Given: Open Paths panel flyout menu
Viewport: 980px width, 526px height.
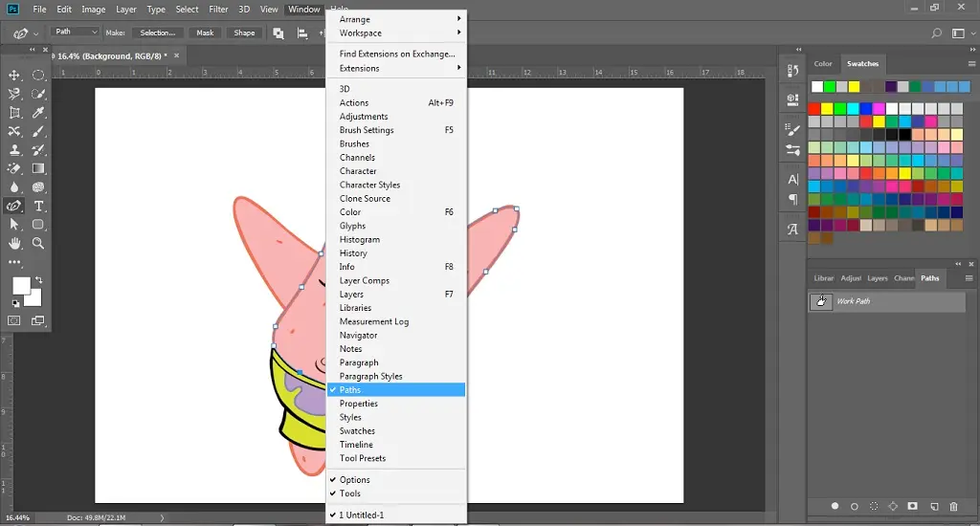Looking at the screenshot, I should (x=969, y=278).
